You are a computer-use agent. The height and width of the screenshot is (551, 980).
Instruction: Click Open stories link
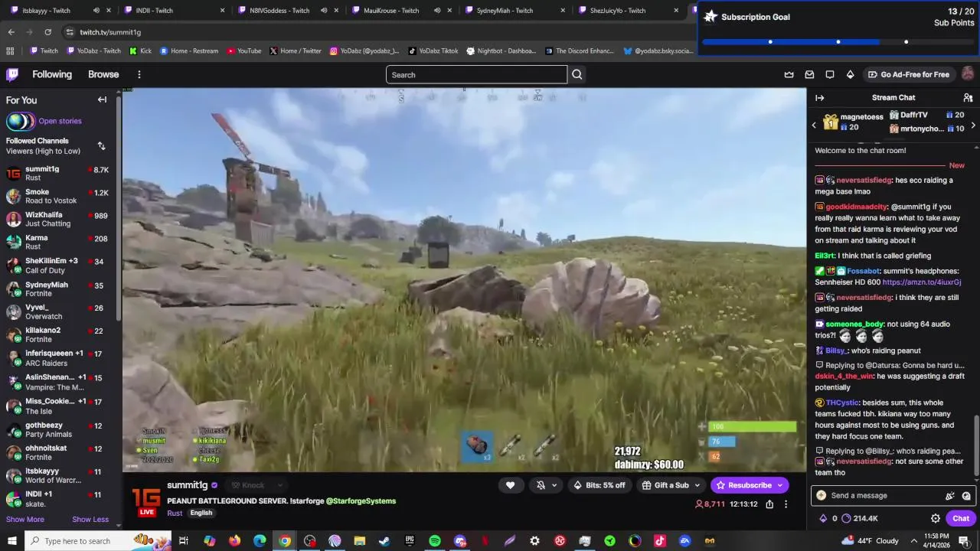point(60,121)
